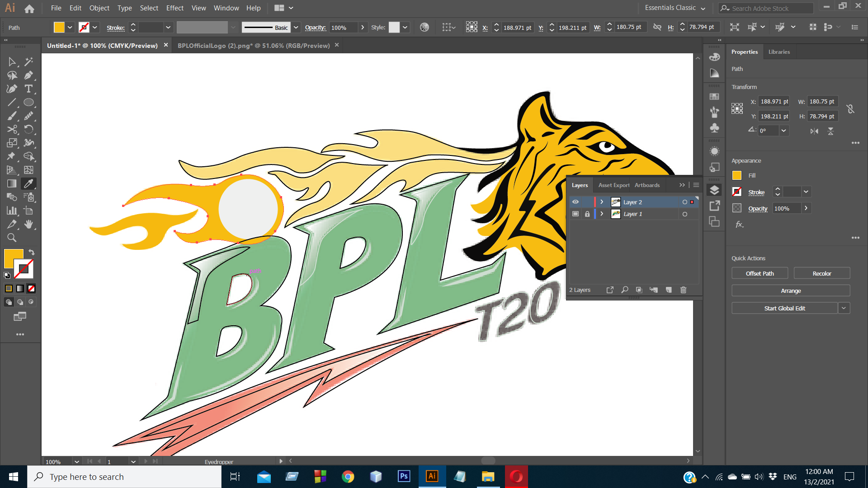Open the File menu

tap(56, 8)
